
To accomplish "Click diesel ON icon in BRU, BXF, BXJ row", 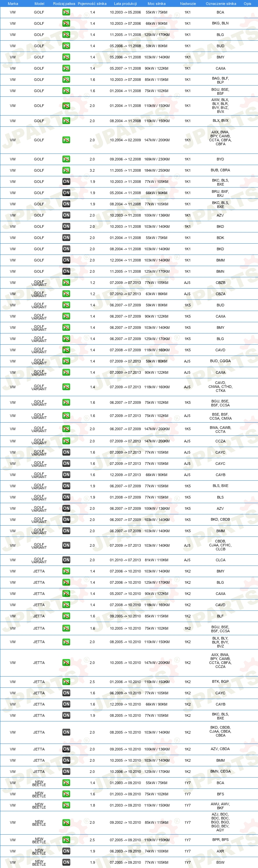I will (x=66, y=193).
